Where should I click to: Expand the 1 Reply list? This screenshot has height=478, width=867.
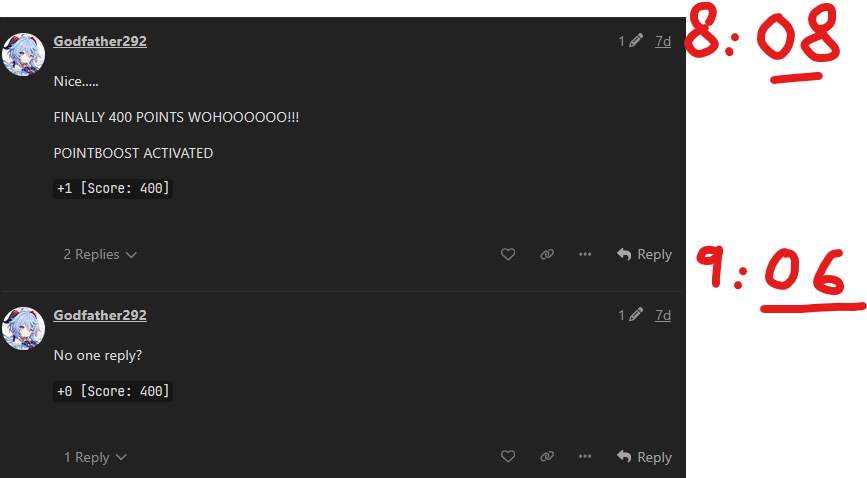[95, 458]
